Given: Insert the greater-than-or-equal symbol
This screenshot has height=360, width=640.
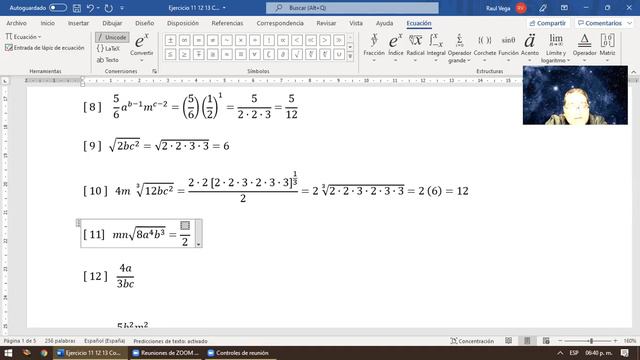Looking at the screenshot, I should coord(184,54).
